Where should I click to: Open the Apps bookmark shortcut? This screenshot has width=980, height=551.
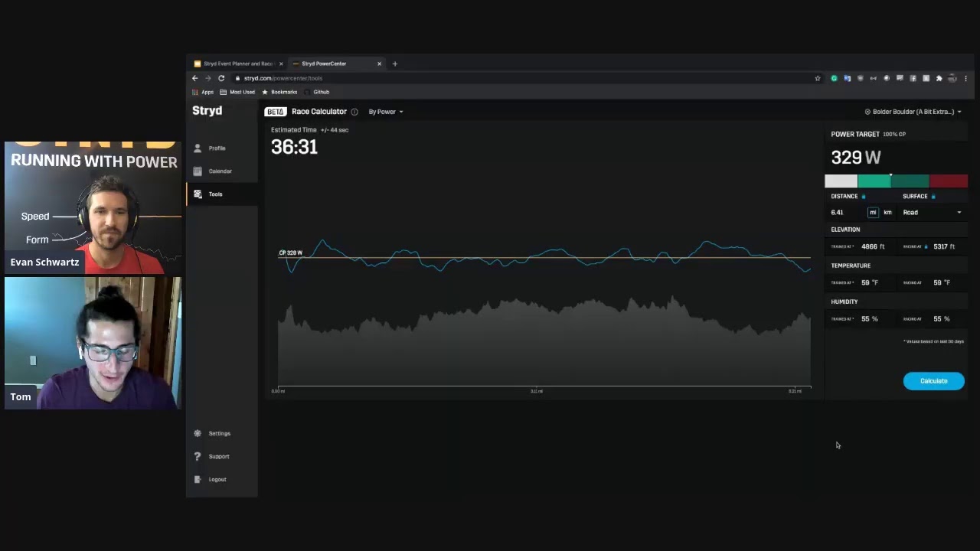(x=203, y=92)
